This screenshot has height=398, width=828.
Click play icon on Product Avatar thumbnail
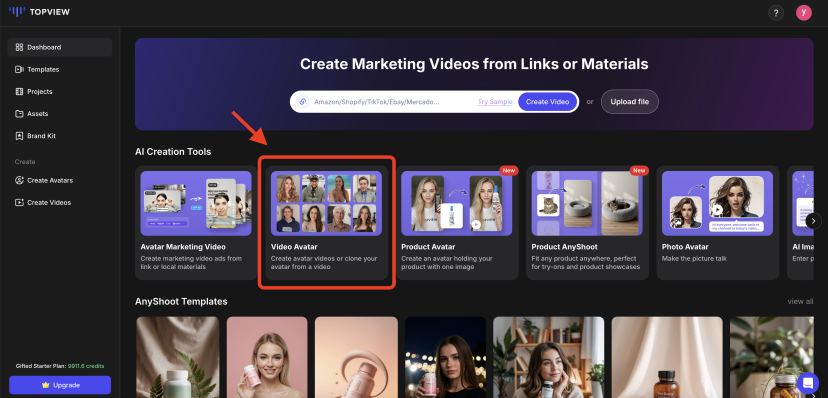click(x=476, y=224)
